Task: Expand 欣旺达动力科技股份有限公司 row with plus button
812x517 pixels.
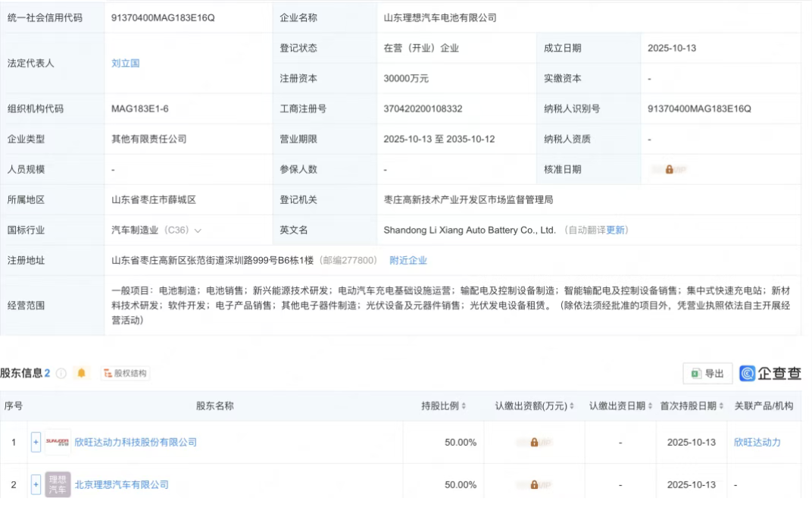Action: point(36,442)
